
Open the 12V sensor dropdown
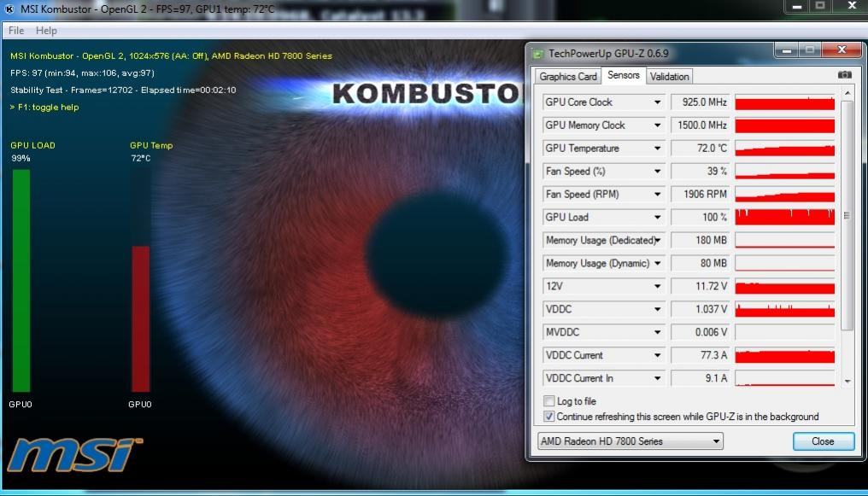[657, 287]
